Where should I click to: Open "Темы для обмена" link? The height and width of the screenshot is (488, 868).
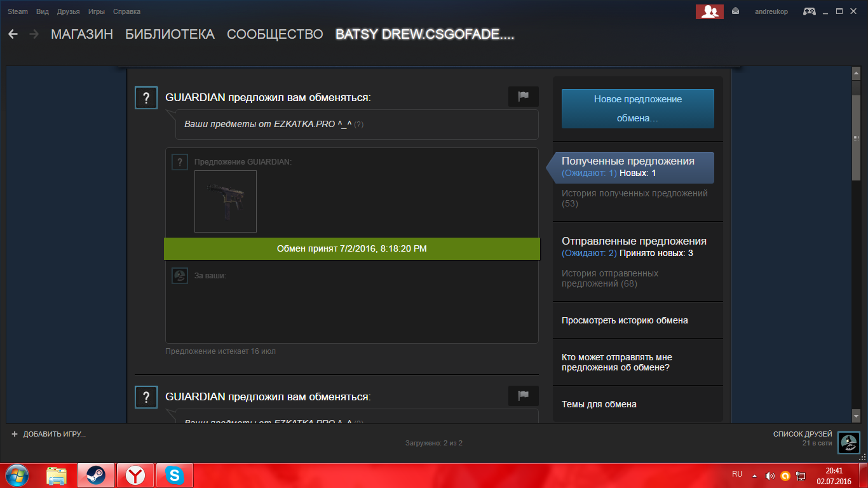point(599,404)
